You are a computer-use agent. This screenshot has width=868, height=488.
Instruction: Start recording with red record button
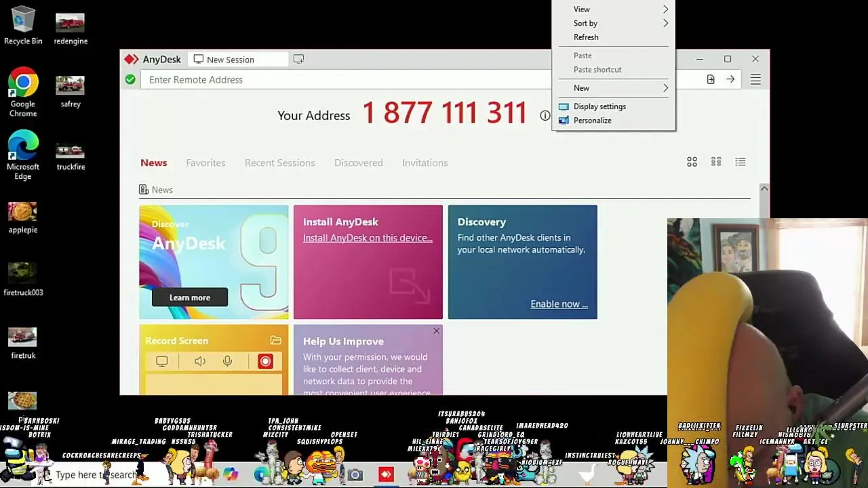pyautogui.click(x=265, y=361)
